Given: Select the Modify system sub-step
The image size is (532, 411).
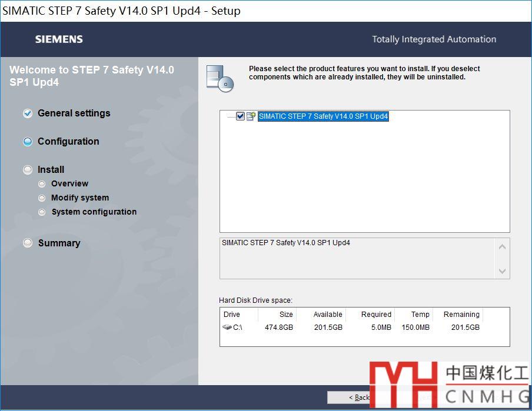Looking at the screenshot, I should (x=80, y=198).
